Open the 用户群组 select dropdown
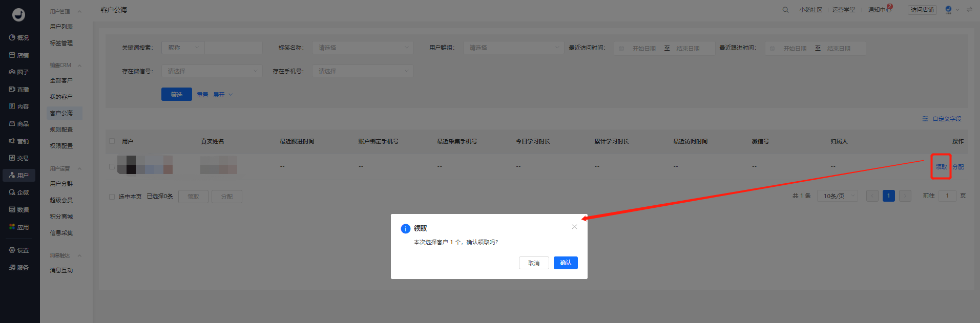 pos(514,48)
